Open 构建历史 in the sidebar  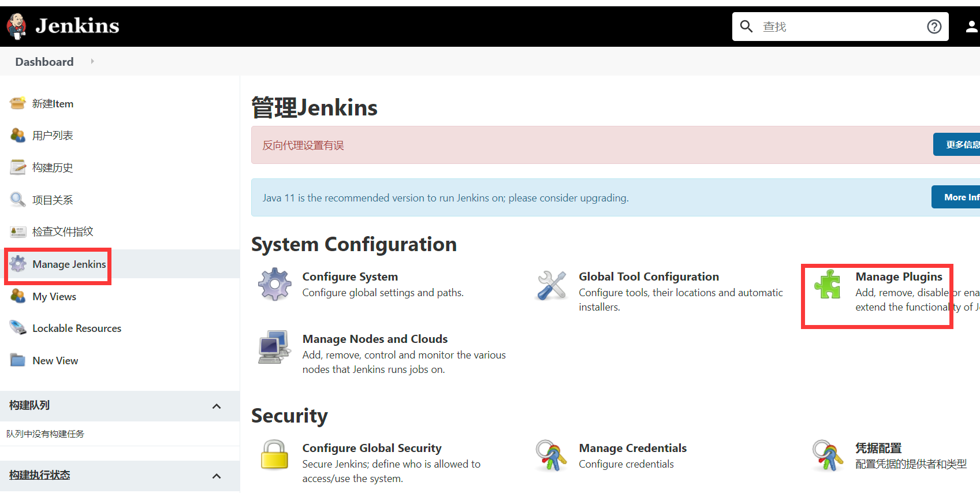53,168
